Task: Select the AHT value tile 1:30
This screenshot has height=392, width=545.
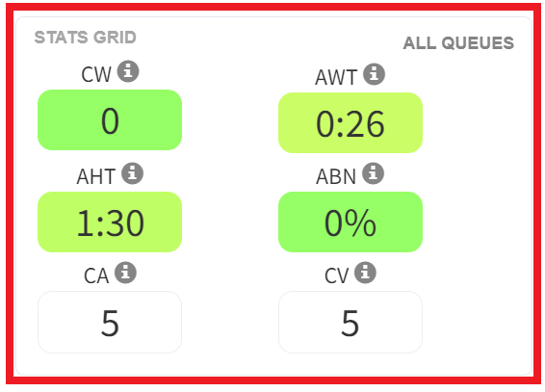Action: (x=110, y=222)
